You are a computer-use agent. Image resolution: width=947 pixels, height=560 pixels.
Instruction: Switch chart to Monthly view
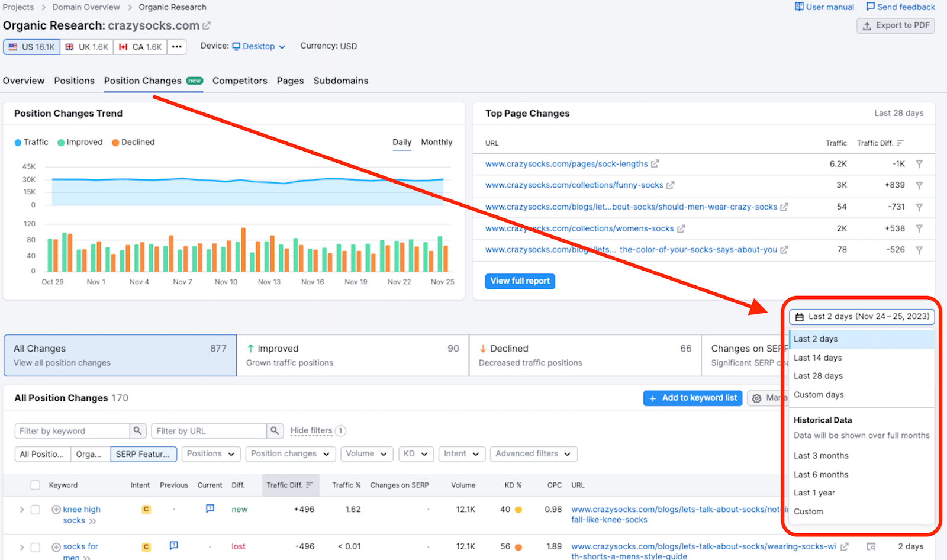[437, 142]
